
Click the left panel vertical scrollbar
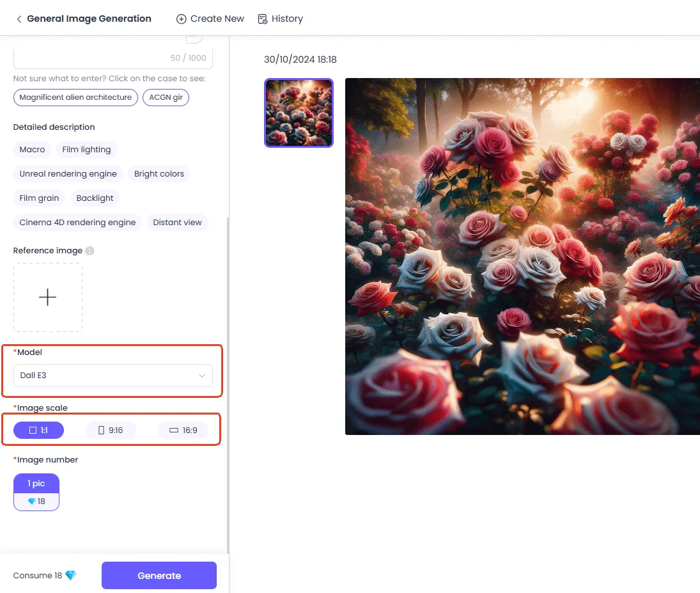tap(228, 386)
